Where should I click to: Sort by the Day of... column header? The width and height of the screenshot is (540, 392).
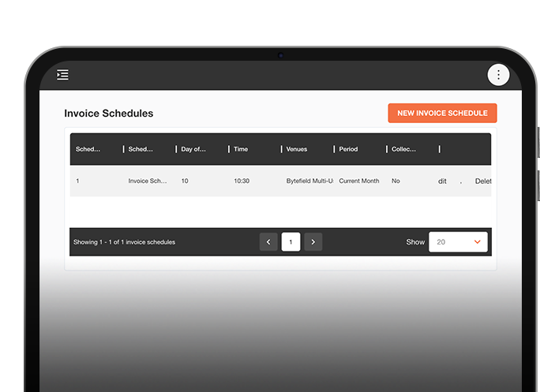point(193,149)
